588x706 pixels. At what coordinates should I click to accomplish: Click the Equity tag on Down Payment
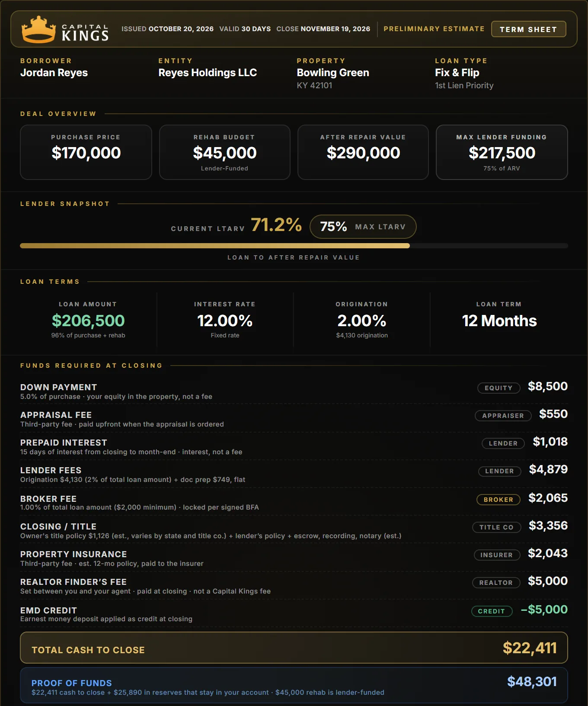point(499,388)
